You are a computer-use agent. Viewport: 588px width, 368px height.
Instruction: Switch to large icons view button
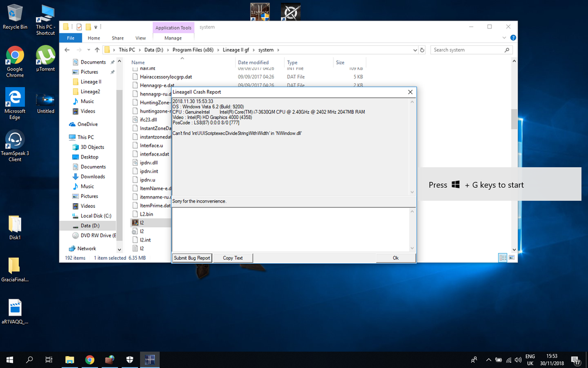tap(512, 258)
